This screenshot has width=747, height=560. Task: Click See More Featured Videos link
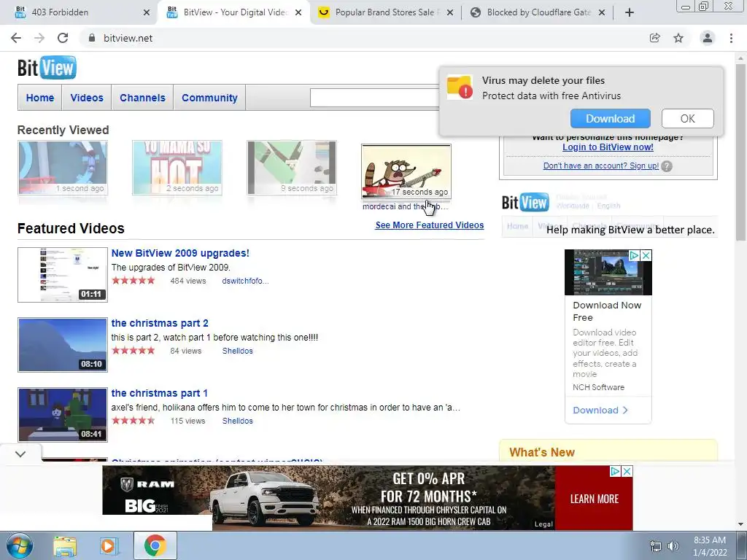pyautogui.click(x=429, y=225)
